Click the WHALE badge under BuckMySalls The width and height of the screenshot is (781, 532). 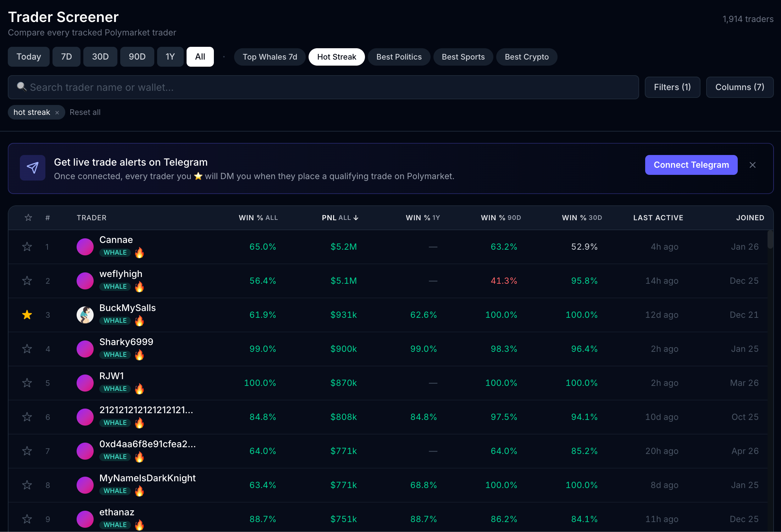point(115,321)
